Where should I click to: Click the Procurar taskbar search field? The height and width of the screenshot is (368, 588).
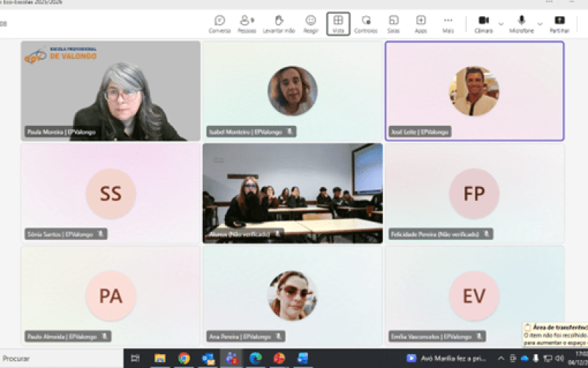click(62, 358)
